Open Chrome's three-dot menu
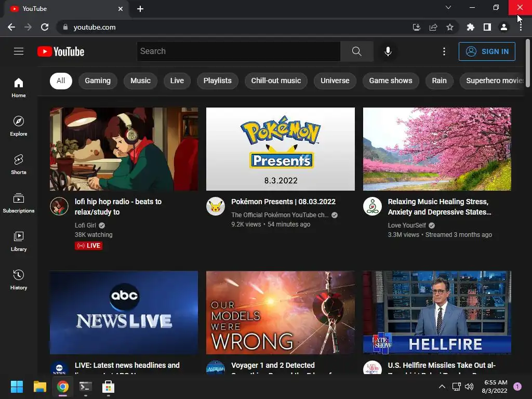This screenshot has width=532, height=399. [x=521, y=27]
